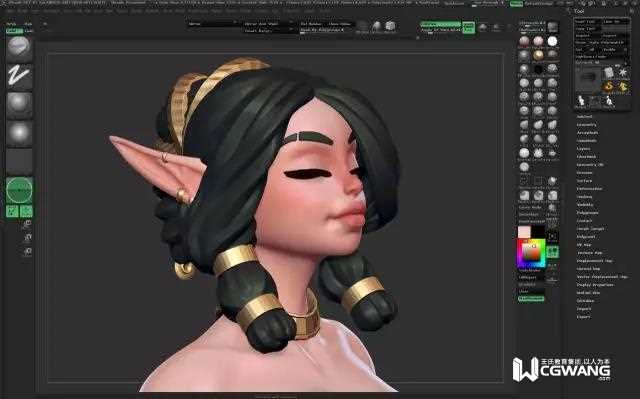Click Unified Skin in Tool panel
Viewport: 640px width, 399px height.
coord(588,293)
